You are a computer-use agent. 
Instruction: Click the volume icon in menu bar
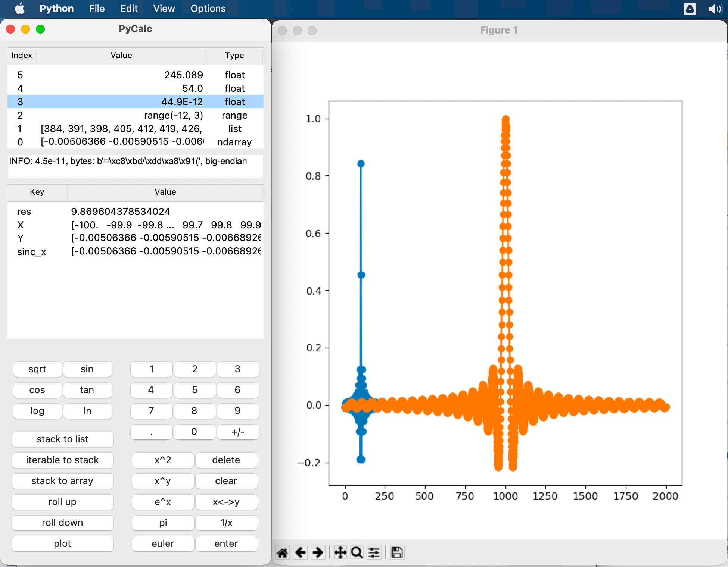pyautogui.click(x=715, y=9)
